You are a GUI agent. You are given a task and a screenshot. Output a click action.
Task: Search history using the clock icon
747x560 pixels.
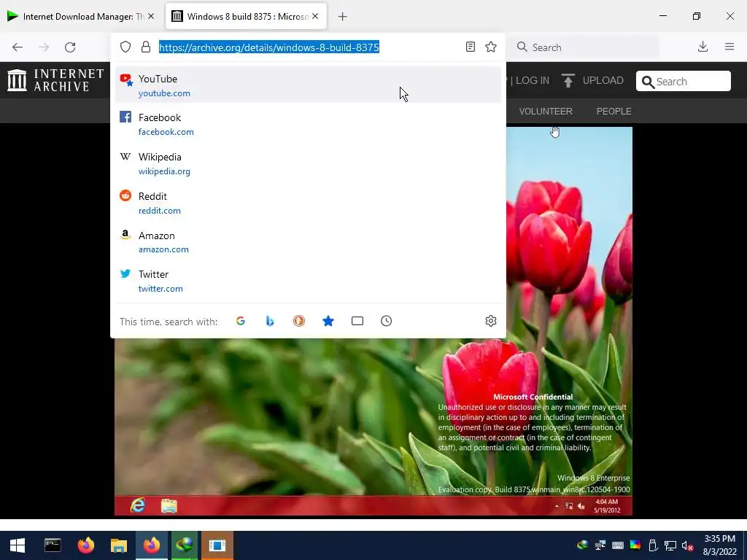[387, 321]
